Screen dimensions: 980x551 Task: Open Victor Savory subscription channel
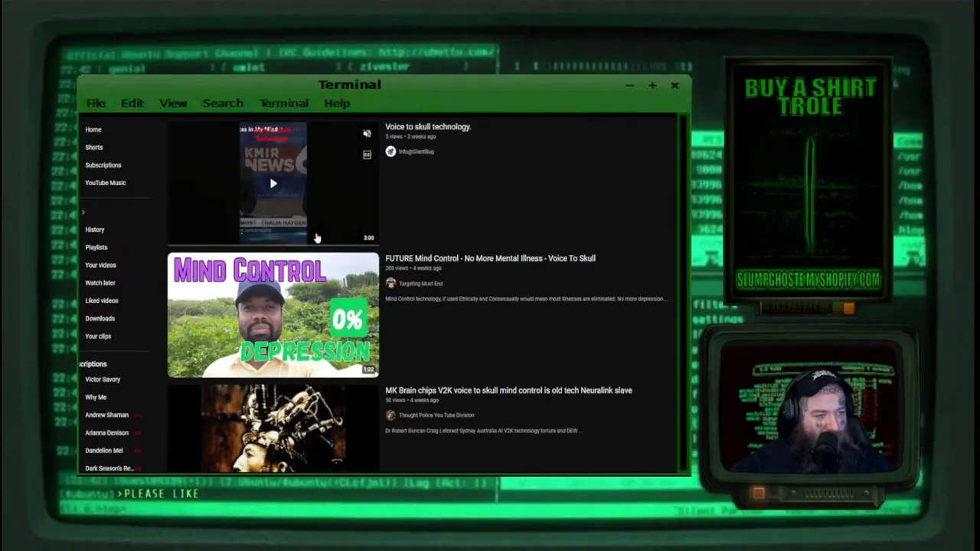click(103, 380)
